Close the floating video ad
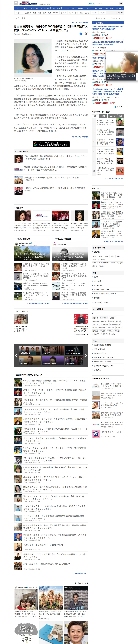Viewport: 138px width, 644px height. point(135,55)
